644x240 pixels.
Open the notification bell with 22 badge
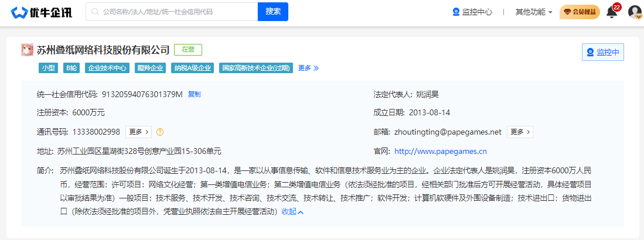(612, 12)
